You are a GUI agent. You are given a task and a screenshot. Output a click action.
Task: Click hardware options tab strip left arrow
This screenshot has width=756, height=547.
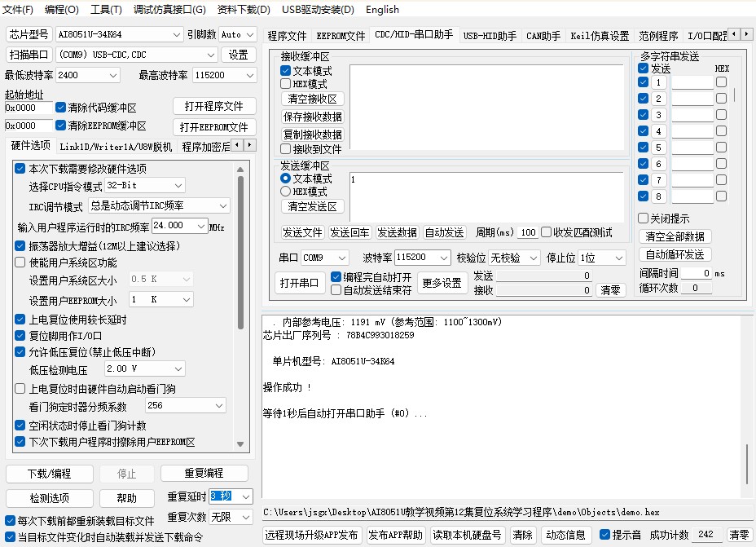tap(237, 145)
